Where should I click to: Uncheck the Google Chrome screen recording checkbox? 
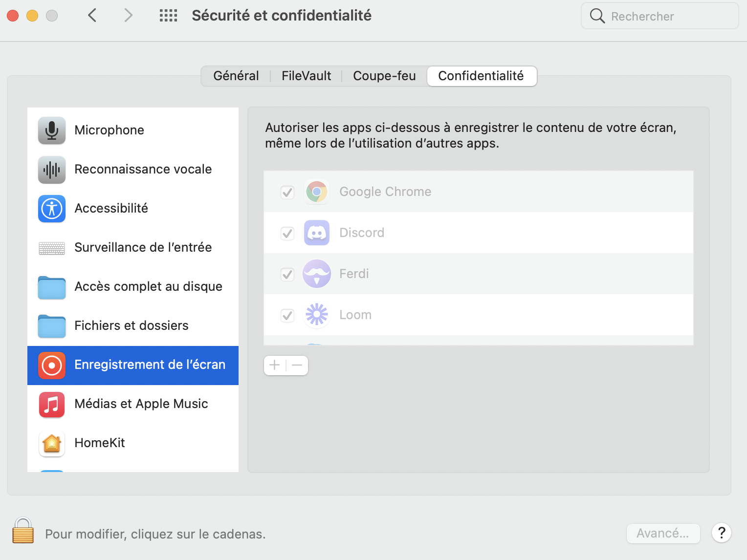coord(287,192)
